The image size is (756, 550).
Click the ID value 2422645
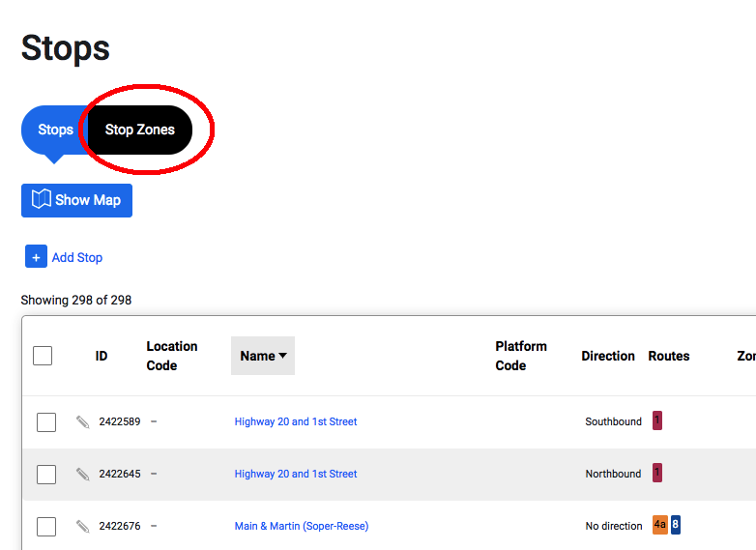[120, 474]
